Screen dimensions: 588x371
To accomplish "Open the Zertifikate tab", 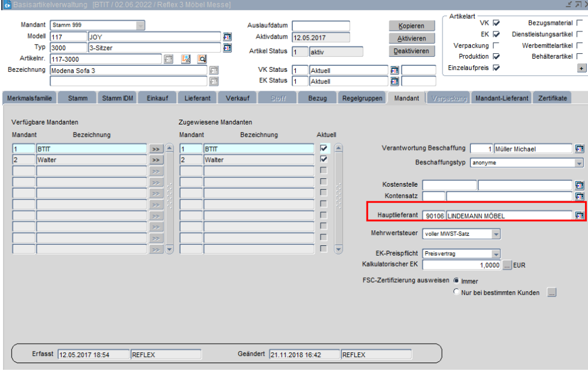I will click(x=552, y=98).
